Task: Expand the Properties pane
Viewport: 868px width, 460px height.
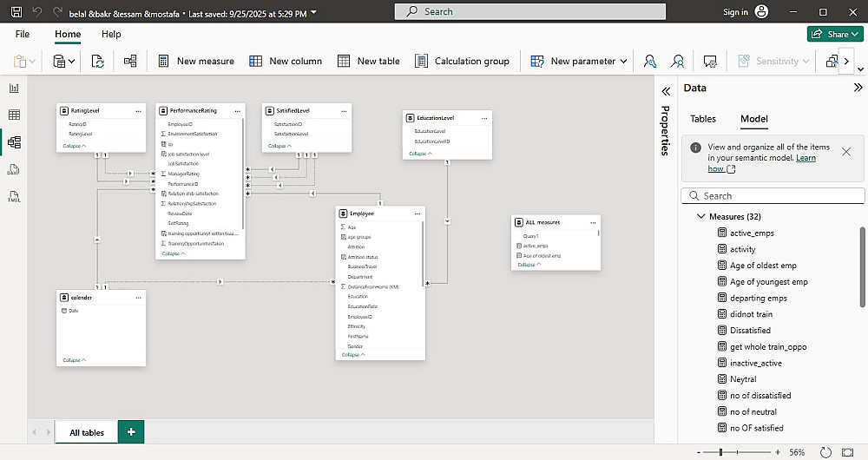Action: click(666, 90)
